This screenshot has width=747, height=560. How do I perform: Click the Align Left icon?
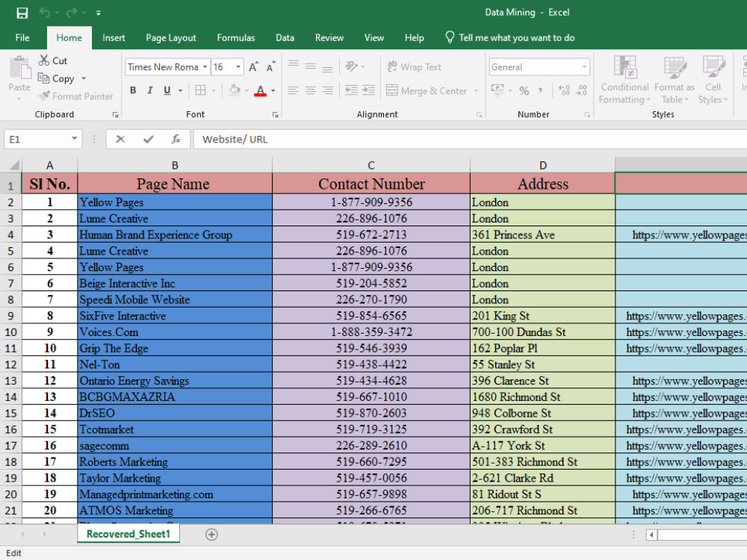tap(294, 90)
